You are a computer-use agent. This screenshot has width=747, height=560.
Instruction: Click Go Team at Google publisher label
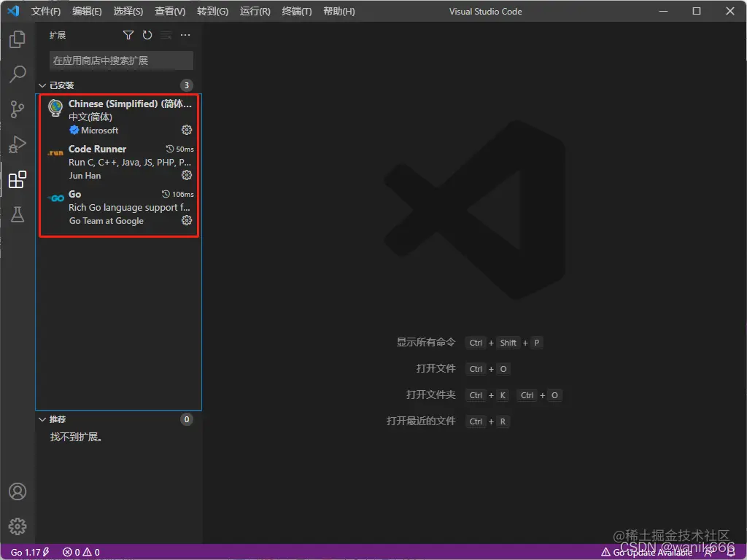click(107, 220)
